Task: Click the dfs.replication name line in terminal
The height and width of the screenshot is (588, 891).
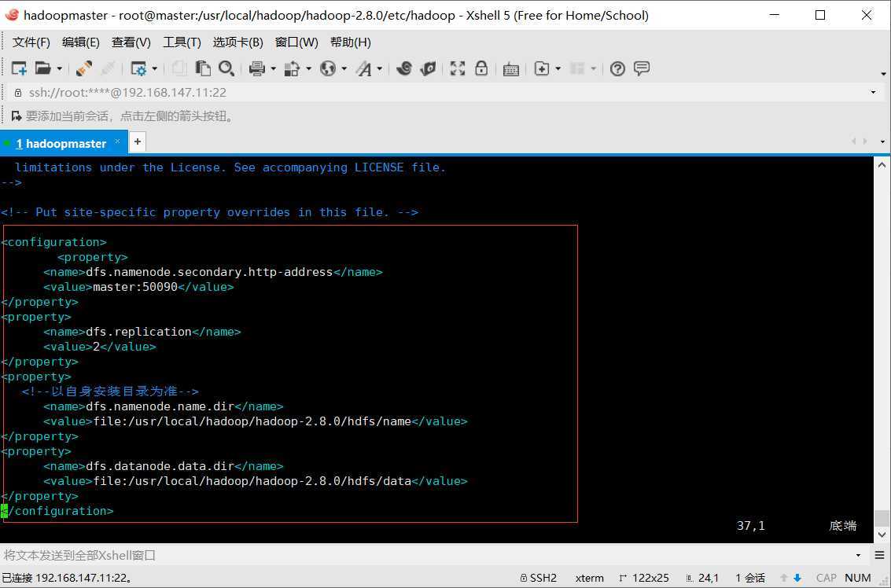Action: (142, 332)
